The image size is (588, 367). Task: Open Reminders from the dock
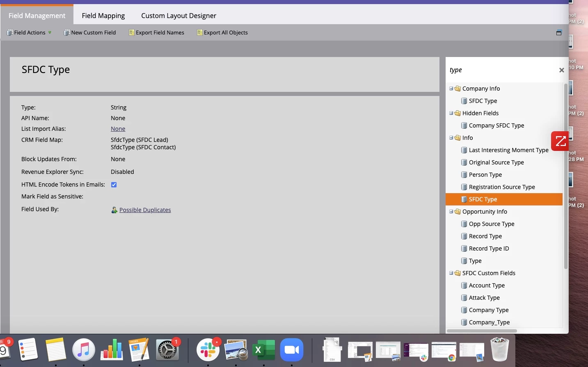tap(28, 349)
